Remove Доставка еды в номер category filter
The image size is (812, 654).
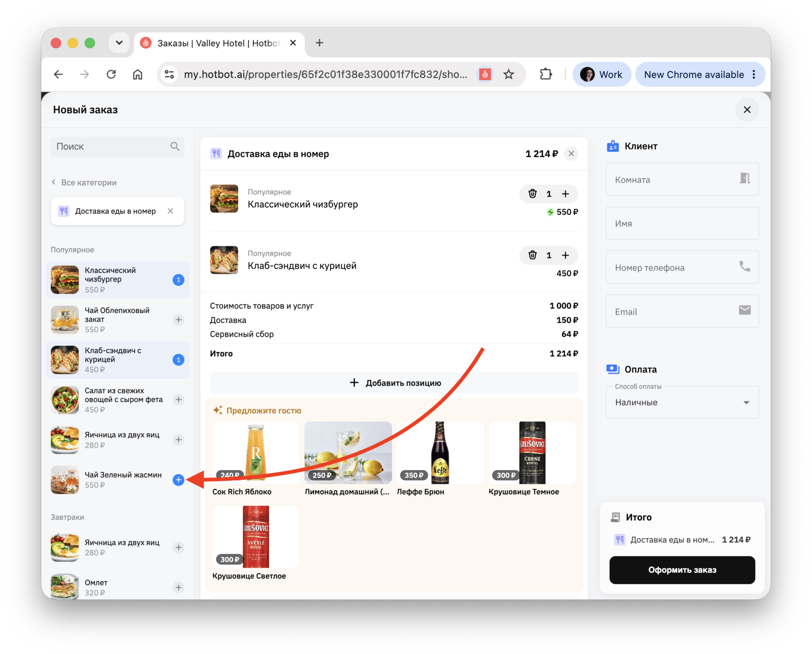click(171, 211)
